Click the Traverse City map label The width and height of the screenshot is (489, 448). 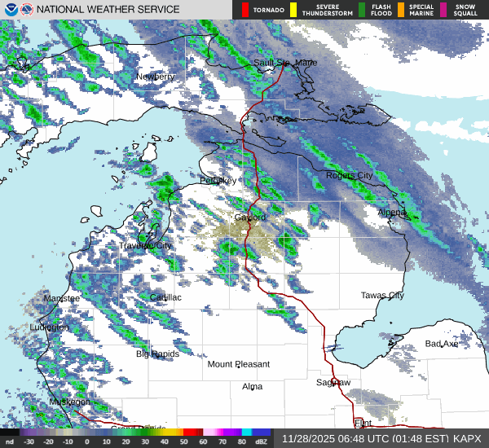pos(146,245)
